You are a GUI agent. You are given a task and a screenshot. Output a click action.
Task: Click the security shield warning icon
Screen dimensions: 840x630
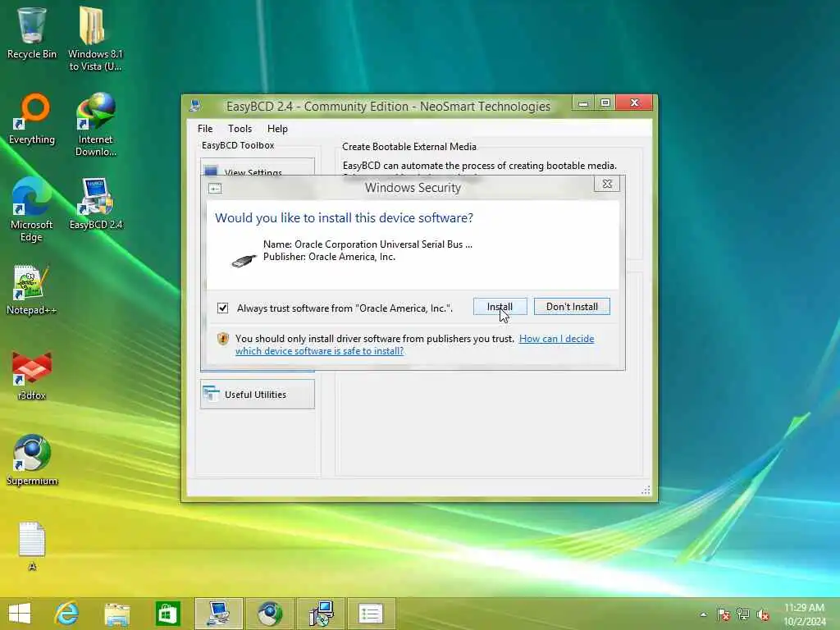click(223, 339)
